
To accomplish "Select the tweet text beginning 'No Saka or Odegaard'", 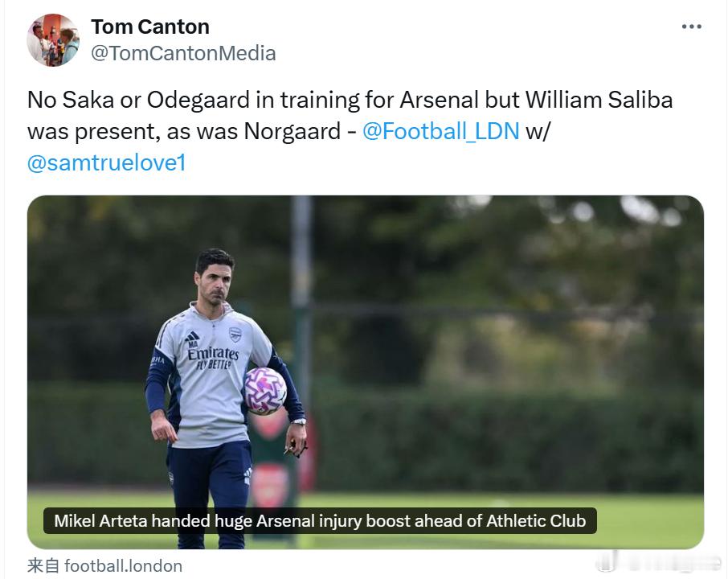I will [350, 131].
